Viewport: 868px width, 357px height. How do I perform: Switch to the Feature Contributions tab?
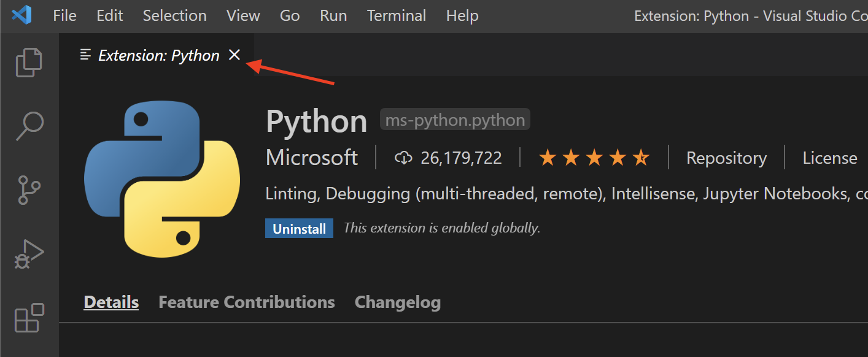click(246, 302)
